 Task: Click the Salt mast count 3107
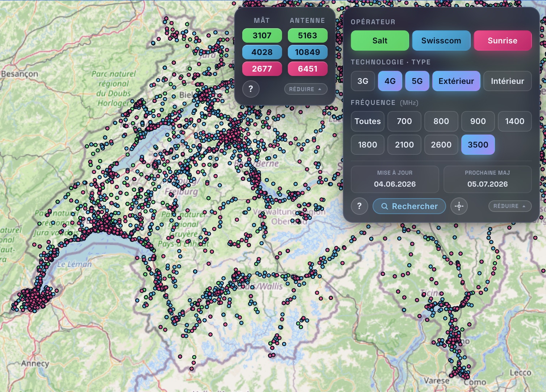(x=262, y=35)
